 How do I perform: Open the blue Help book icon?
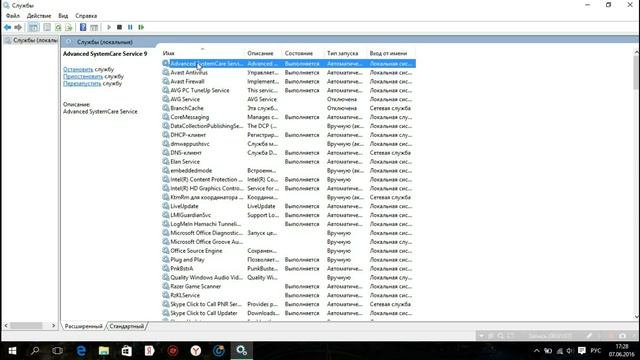click(83, 27)
